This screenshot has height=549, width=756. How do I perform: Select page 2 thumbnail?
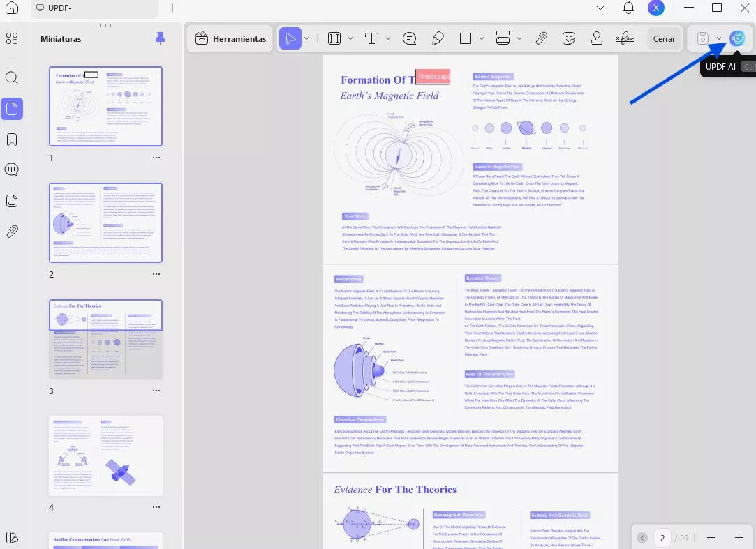(x=105, y=223)
